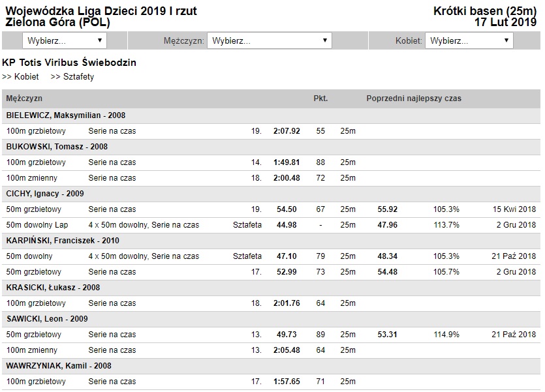The width and height of the screenshot is (545, 392).
Task: Jump to the Sztafety section link
Action: 72,77
